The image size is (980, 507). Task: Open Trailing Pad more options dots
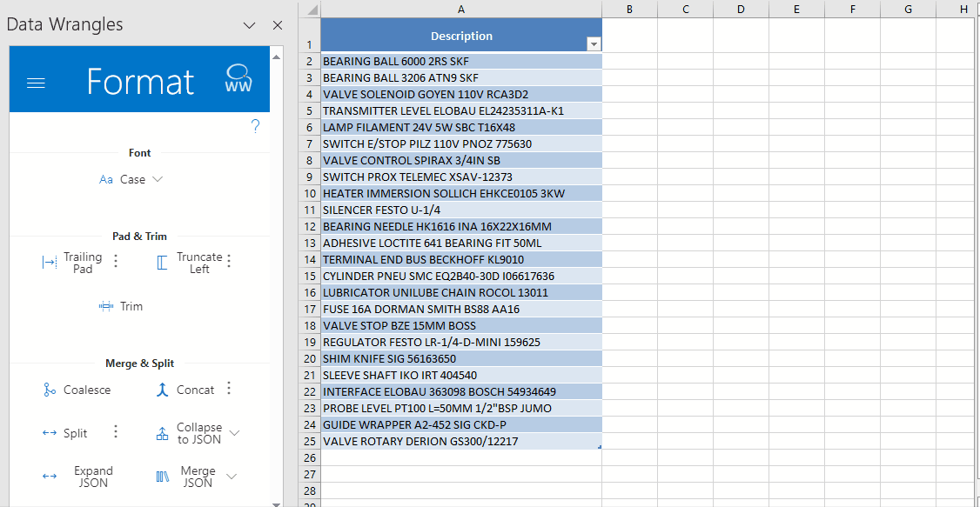(116, 261)
